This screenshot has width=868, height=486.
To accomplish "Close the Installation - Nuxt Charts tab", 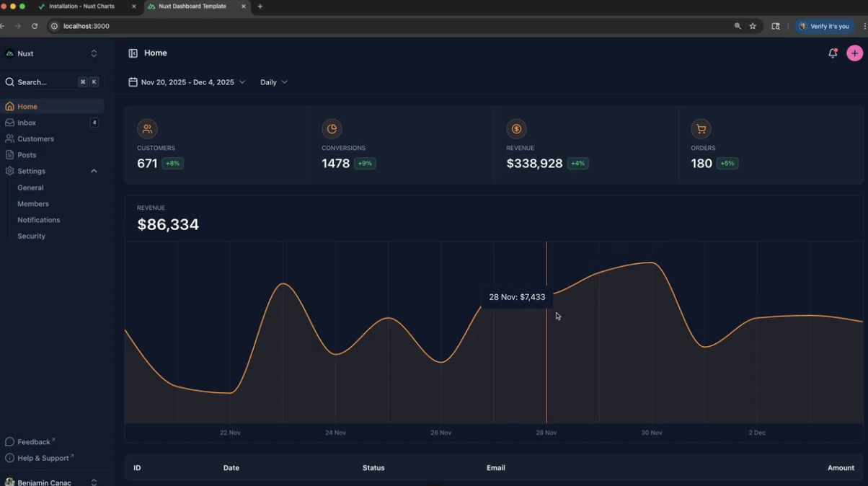I will pyautogui.click(x=133, y=6).
